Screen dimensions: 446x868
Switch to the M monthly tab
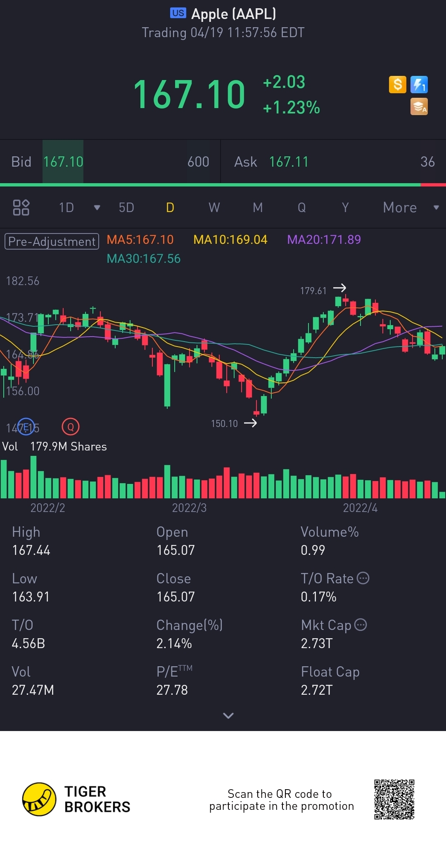click(x=258, y=208)
